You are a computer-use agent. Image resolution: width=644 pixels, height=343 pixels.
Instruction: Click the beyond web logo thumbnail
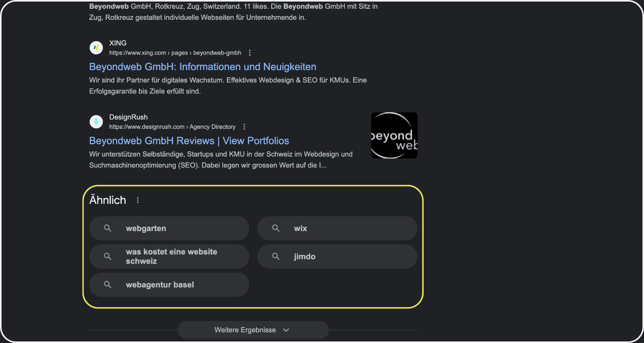394,135
